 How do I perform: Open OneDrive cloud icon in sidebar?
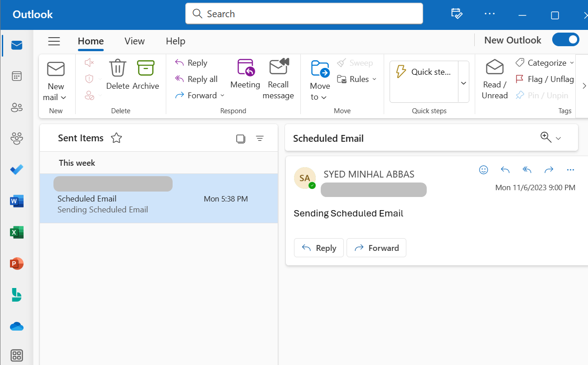tap(17, 326)
